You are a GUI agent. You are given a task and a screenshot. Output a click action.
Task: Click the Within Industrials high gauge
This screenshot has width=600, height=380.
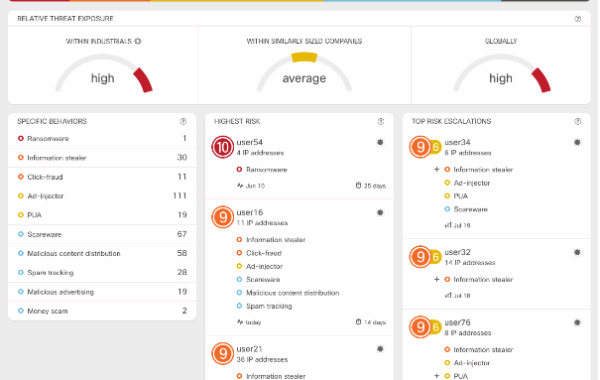click(x=104, y=73)
